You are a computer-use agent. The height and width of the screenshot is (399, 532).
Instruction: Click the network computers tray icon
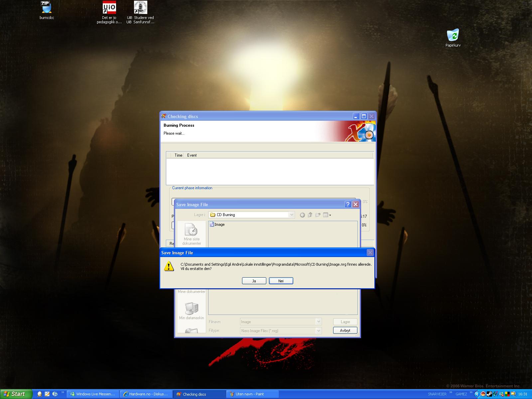(513, 394)
